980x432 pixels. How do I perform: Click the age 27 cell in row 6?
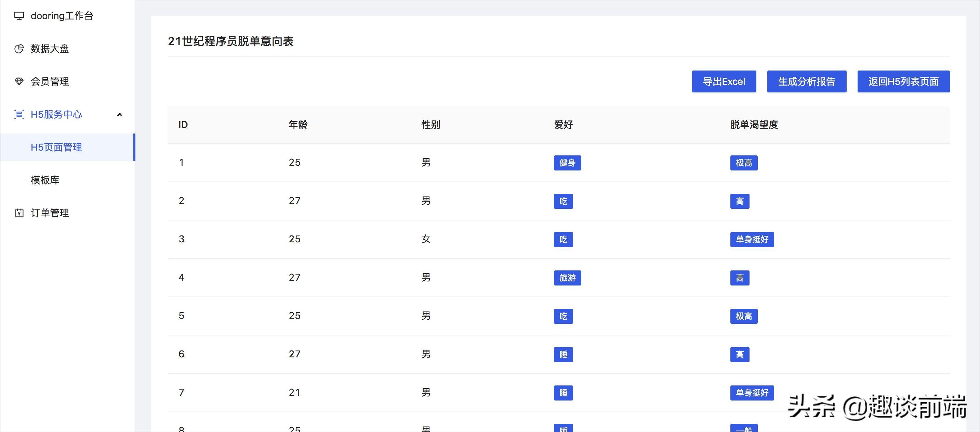pyautogui.click(x=294, y=354)
